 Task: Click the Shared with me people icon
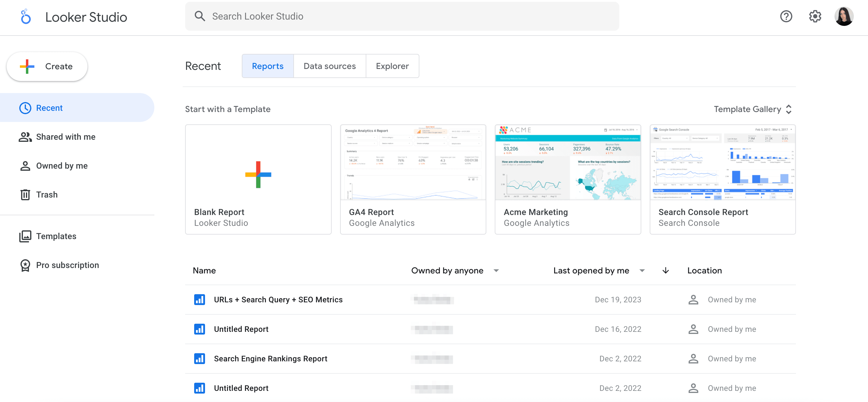coord(25,137)
